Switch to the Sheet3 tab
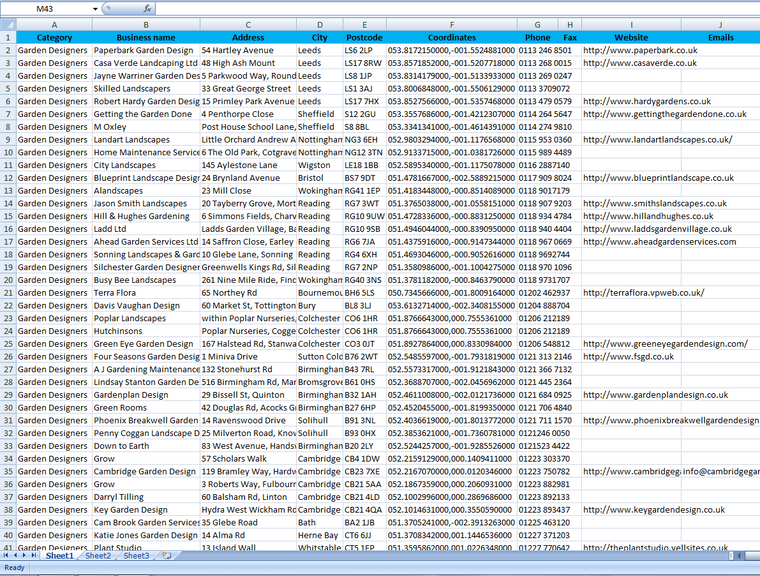 click(136, 556)
